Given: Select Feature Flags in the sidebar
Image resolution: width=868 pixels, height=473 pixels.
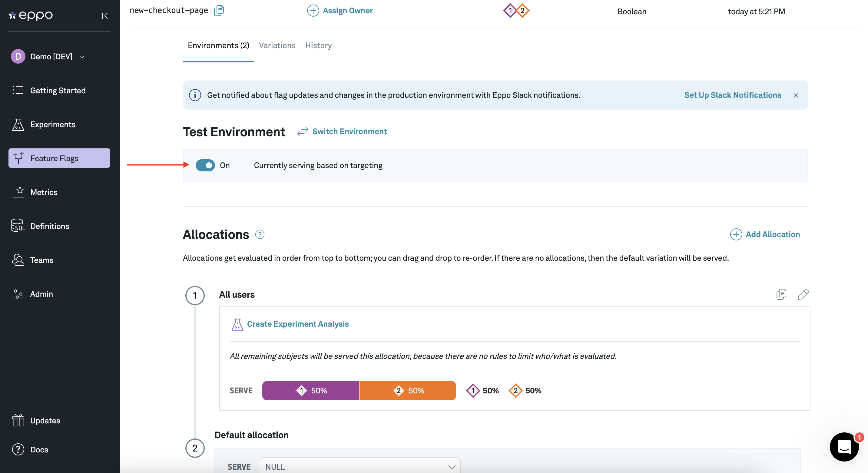Looking at the screenshot, I should (59, 158).
